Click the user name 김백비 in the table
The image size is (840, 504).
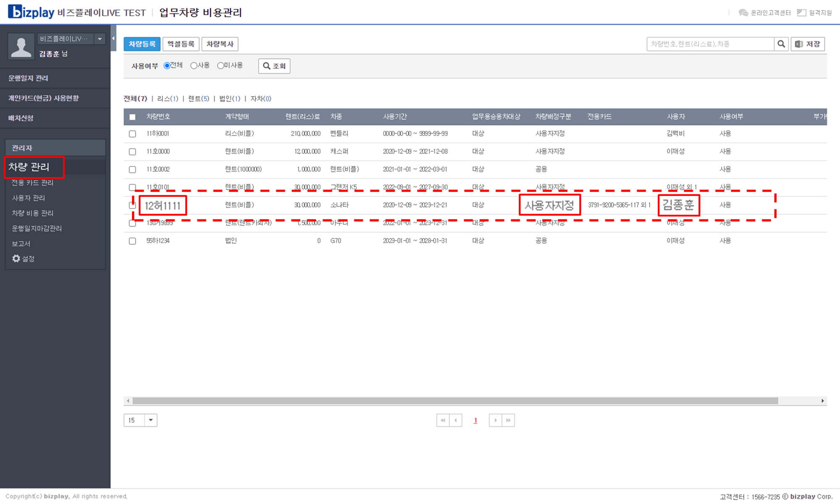pos(675,133)
